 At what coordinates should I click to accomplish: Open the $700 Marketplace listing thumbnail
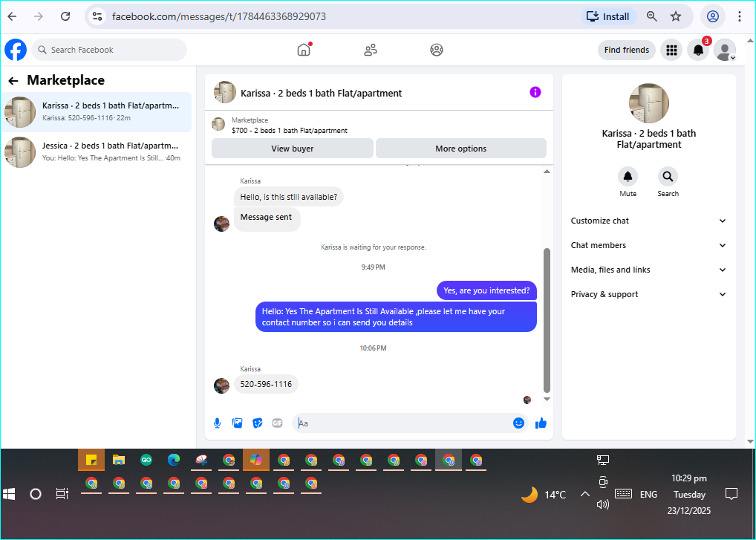pyautogui.click(x=218, y=124)
